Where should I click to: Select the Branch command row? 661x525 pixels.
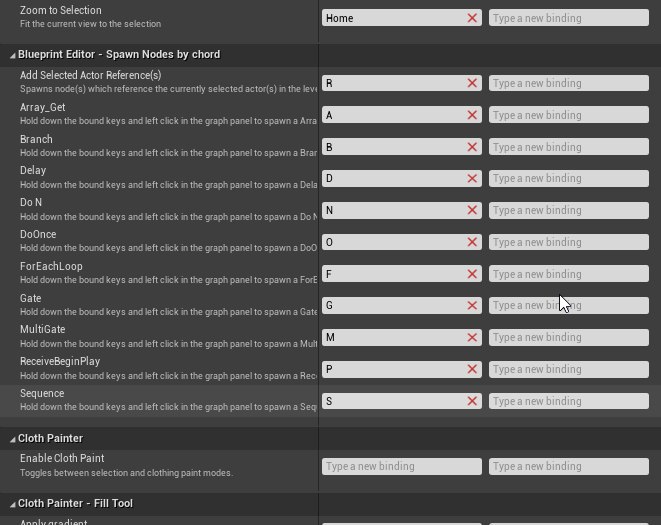(x=330, y=146)
